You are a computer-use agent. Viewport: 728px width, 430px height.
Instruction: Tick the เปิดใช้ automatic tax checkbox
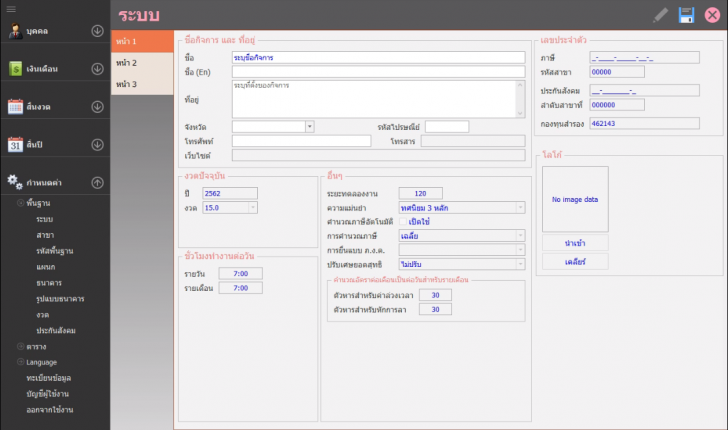404,222
